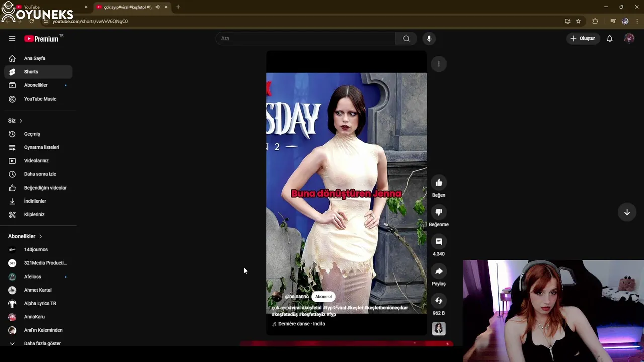Like the Short with Beğen button
Viewport: 644px width, 362px height.
tap(439, 183)
